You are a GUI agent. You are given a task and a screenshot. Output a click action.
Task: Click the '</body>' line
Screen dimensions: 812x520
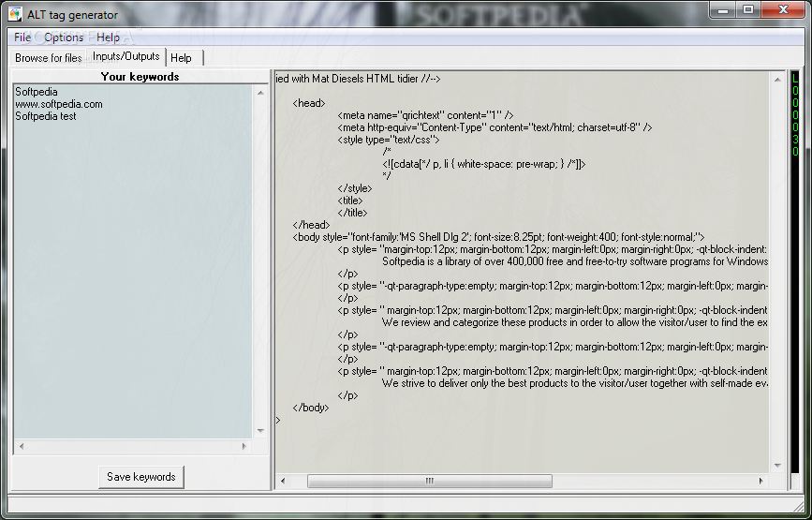311,408
